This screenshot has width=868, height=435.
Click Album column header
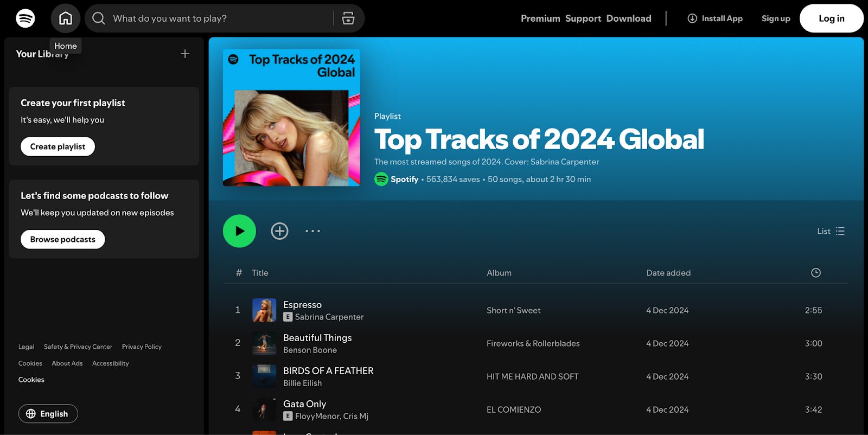(x=499, y=273)
